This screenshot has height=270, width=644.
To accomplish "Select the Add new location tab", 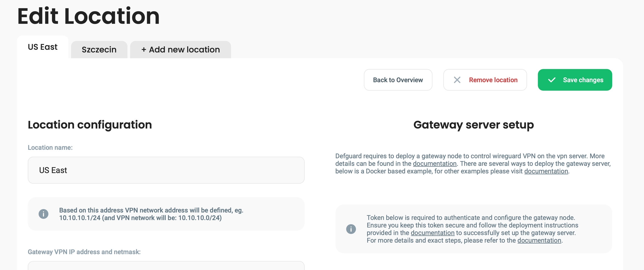I will point(180,50).
